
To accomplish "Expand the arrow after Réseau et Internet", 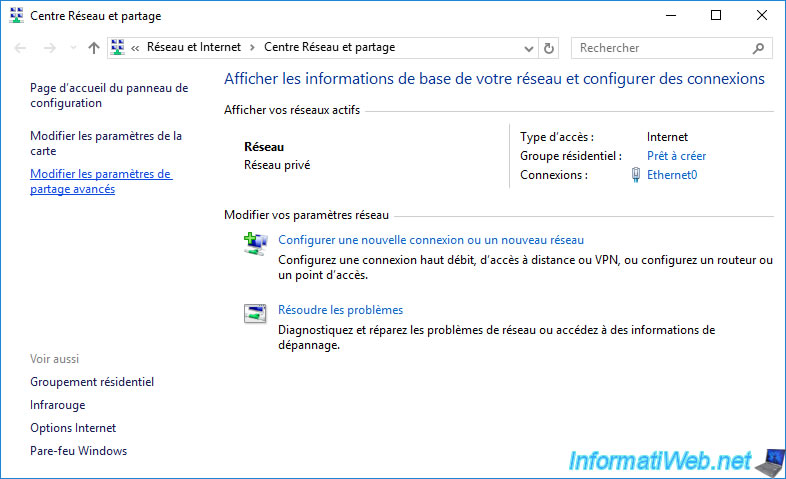I will coord(252,48).
